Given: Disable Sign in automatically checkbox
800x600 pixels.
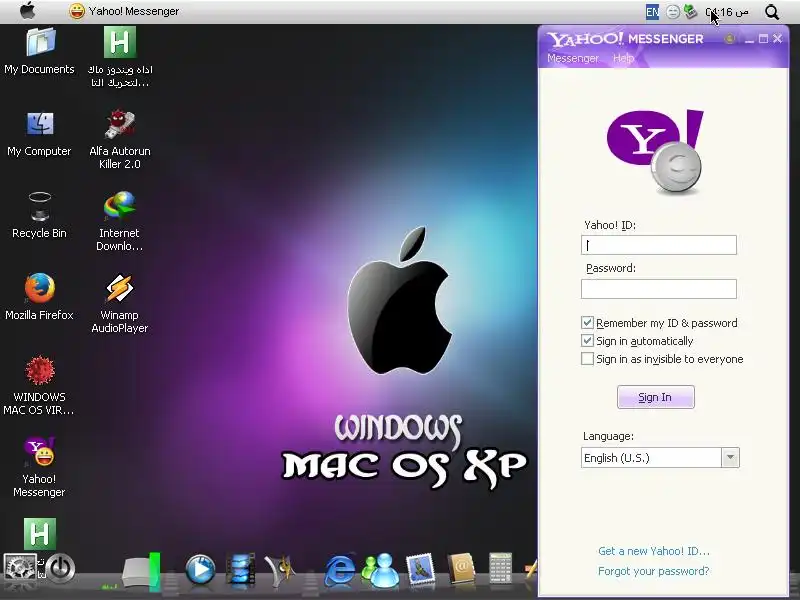Looking at the screenshot, I should (x=587, y=340).
